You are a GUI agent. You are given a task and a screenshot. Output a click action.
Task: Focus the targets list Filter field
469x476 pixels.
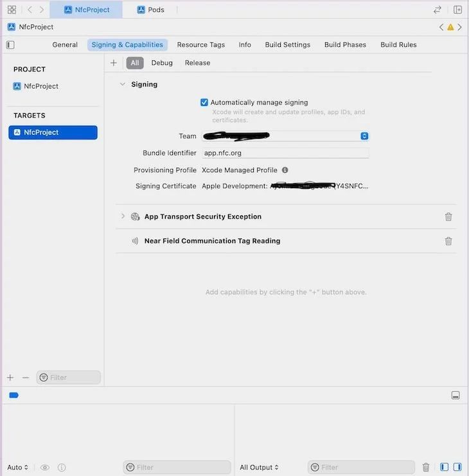point(68,377)
